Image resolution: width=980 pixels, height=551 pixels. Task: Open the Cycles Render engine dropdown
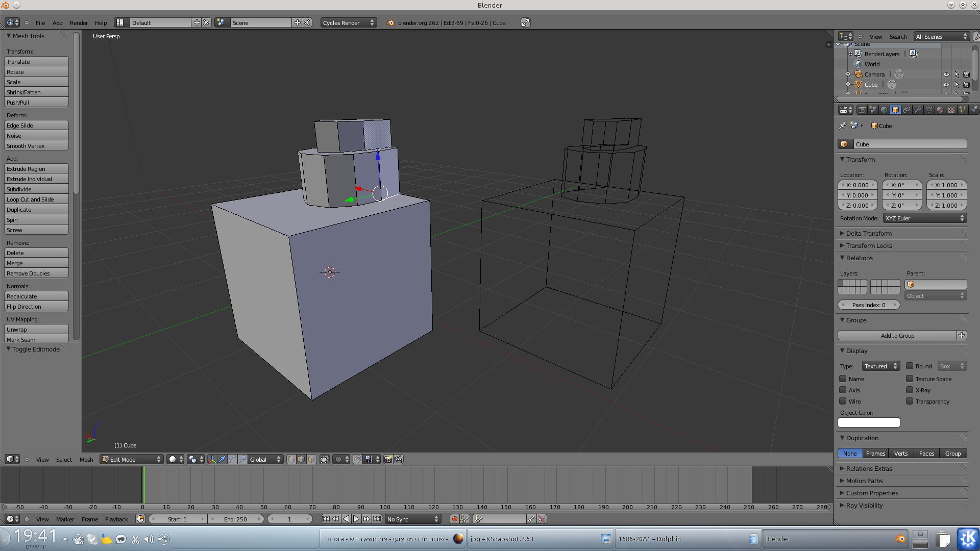pyautogui.click(x=349, y=22)
